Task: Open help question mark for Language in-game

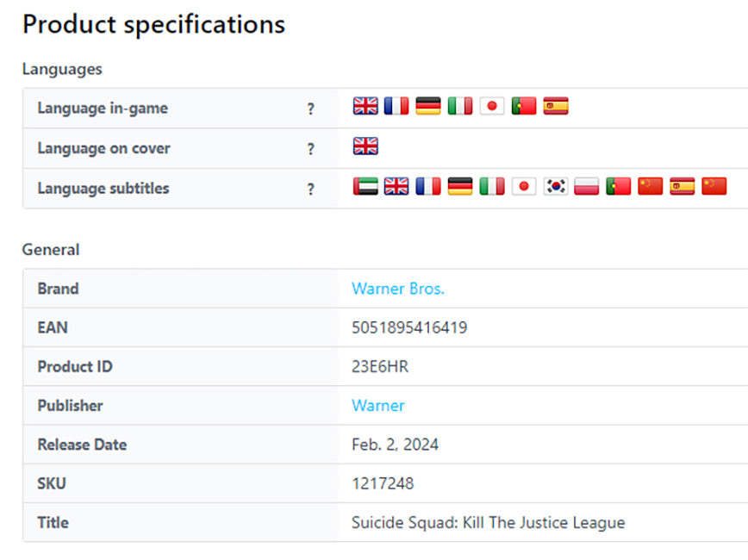Action: click(311, 109)
